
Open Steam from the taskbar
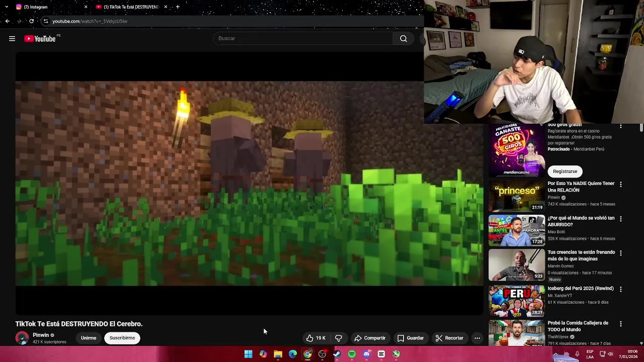[337, 354]
